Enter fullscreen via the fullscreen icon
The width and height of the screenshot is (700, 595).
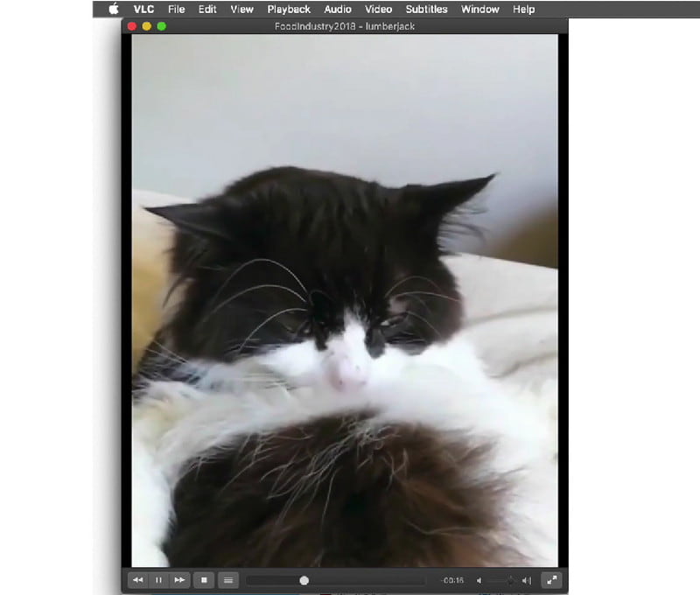point(551,579)
